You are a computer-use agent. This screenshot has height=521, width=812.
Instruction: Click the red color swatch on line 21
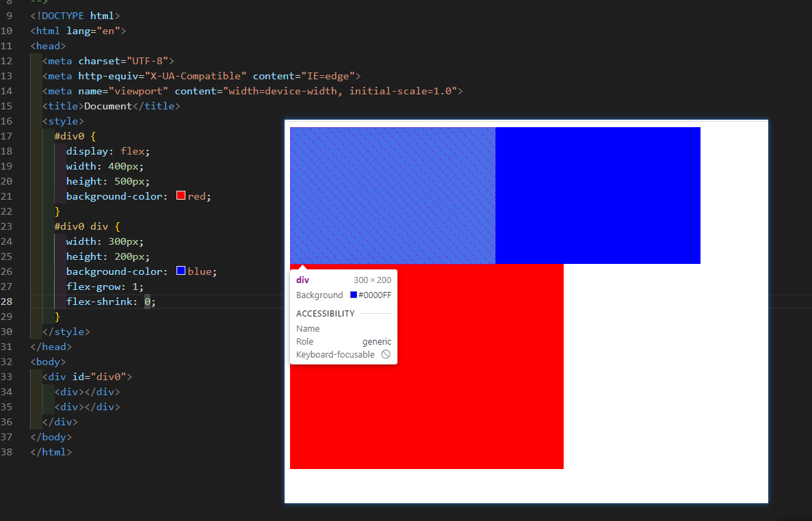pos(181,196)
